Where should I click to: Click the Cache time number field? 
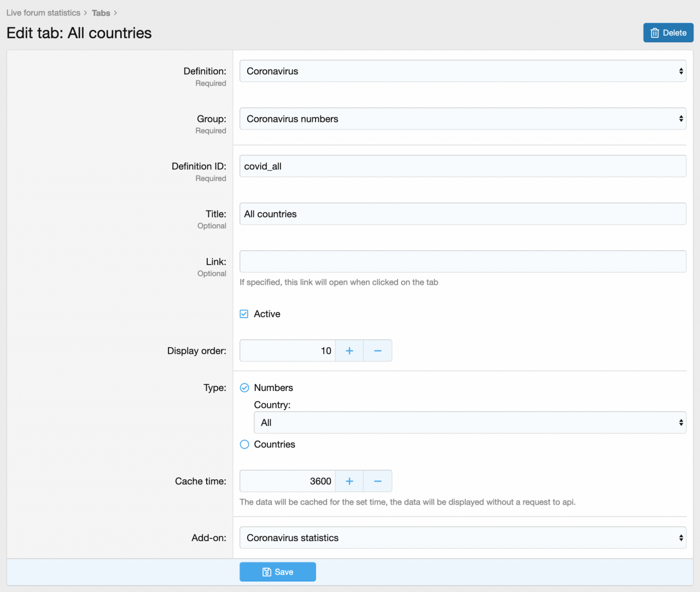[288, 482]
